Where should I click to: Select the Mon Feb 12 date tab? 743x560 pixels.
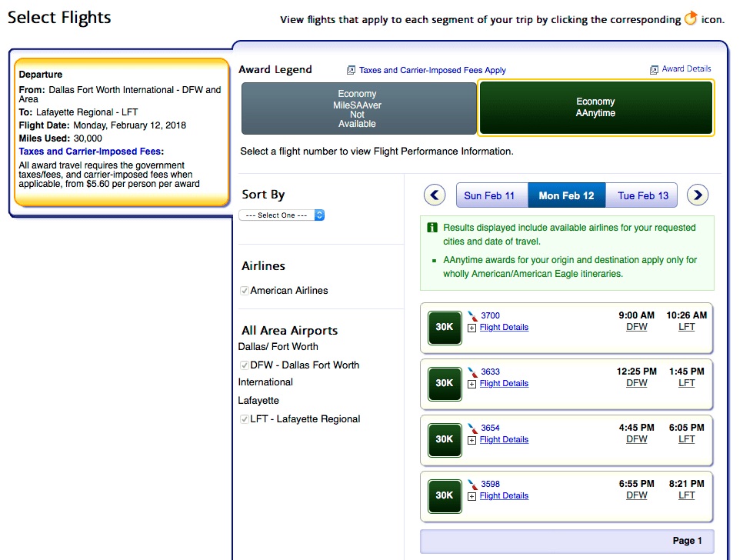point(566,195)
